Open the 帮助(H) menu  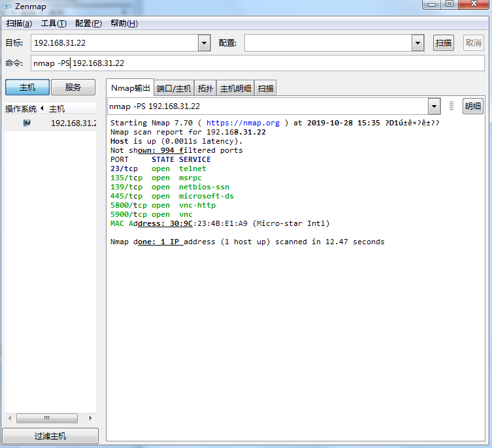click(124, 24)
